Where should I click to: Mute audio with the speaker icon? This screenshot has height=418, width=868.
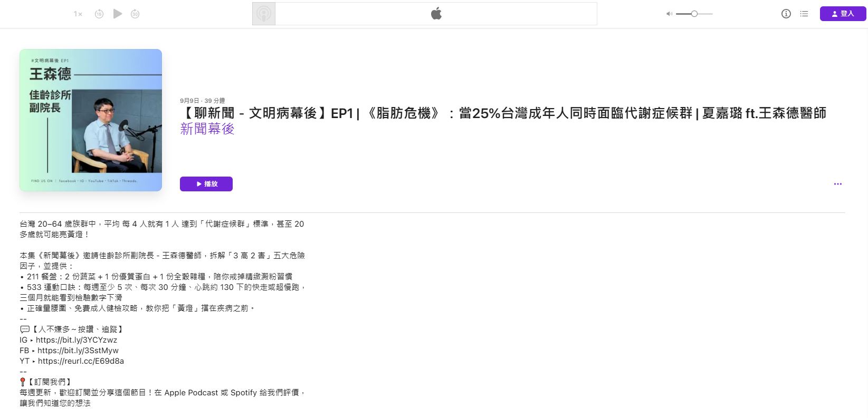click(669, 14)
